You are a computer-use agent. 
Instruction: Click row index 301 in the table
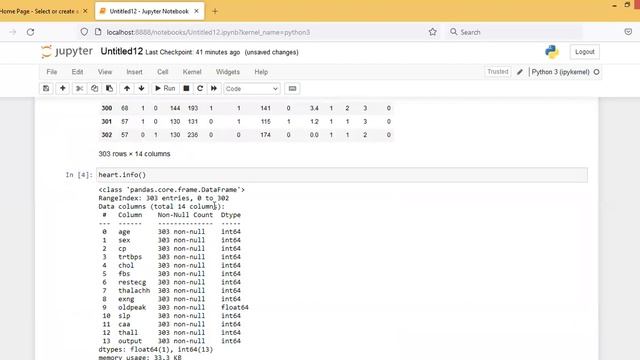[107, 122]
